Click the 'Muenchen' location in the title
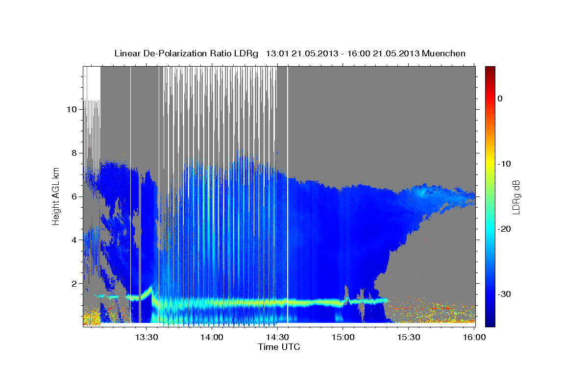 pyautogui.click(x=444, y=53)
